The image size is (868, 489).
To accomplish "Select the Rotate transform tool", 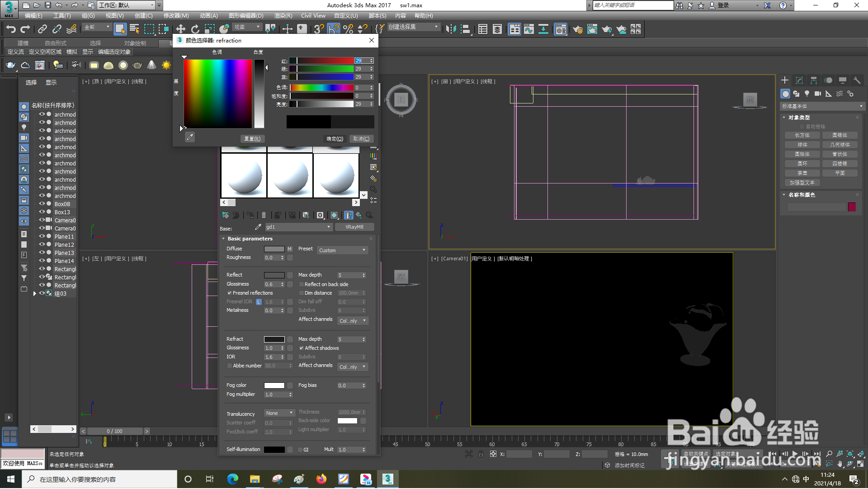I will click(x=195, y=29).
